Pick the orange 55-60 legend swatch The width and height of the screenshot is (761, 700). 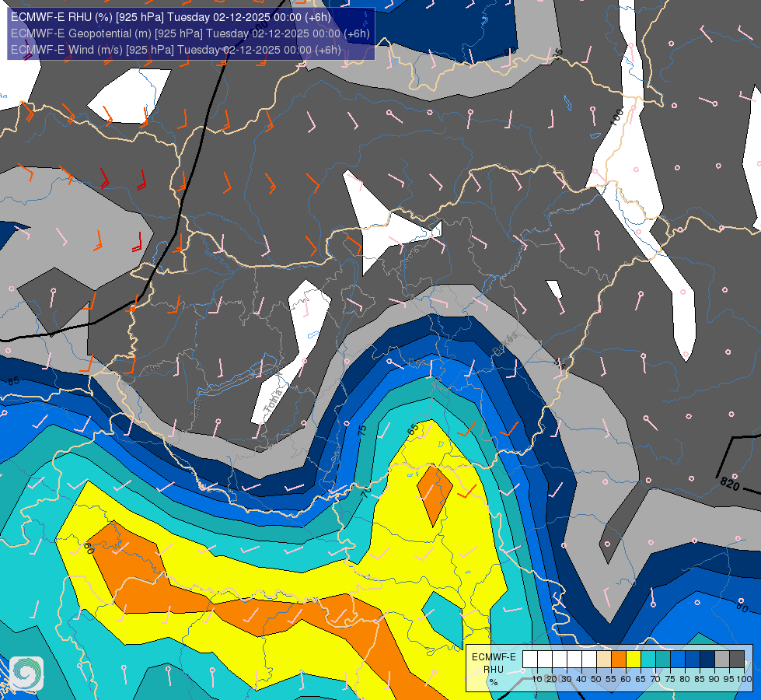618,659
